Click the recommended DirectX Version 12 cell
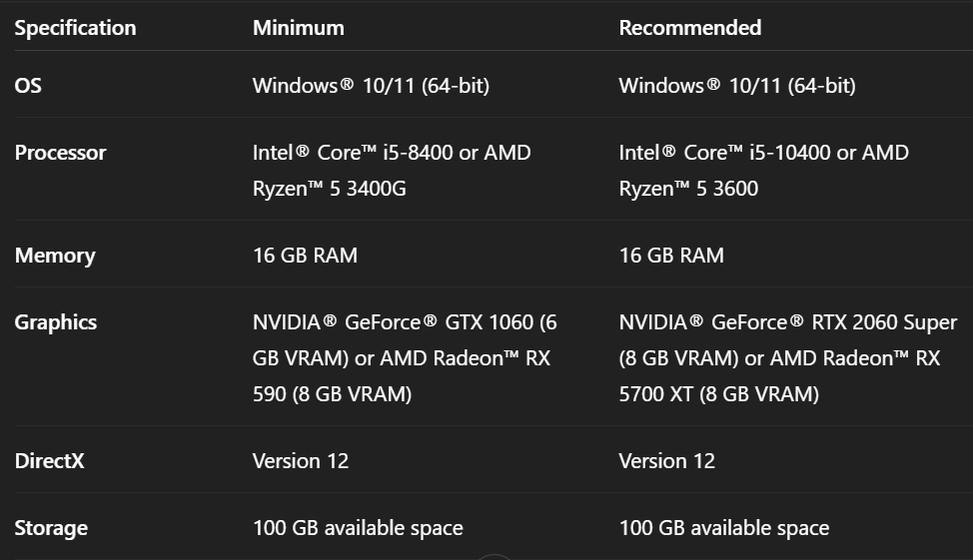 (x=667, y=461)
